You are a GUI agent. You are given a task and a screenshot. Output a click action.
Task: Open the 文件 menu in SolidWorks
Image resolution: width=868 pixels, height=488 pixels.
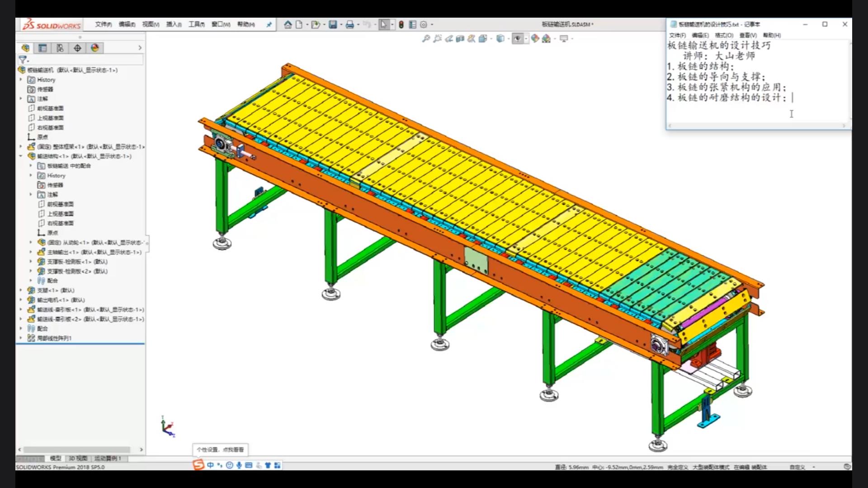(104, 24)
